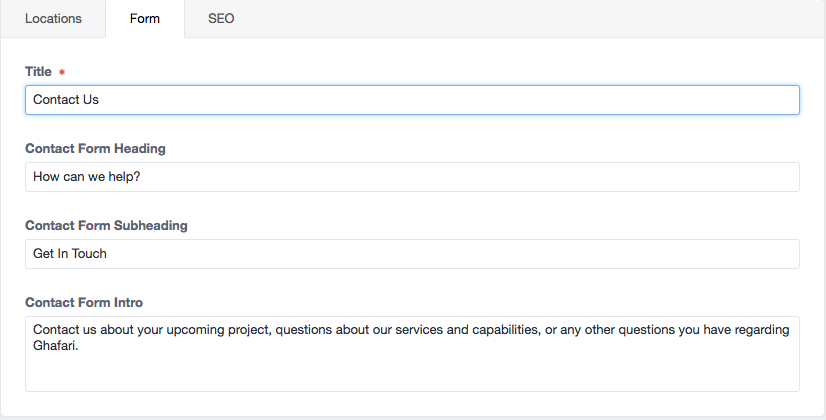Viewport: 826px width, 420px height.
Task: Select the Contact Form Subheading field
Action: pos(412,254)
